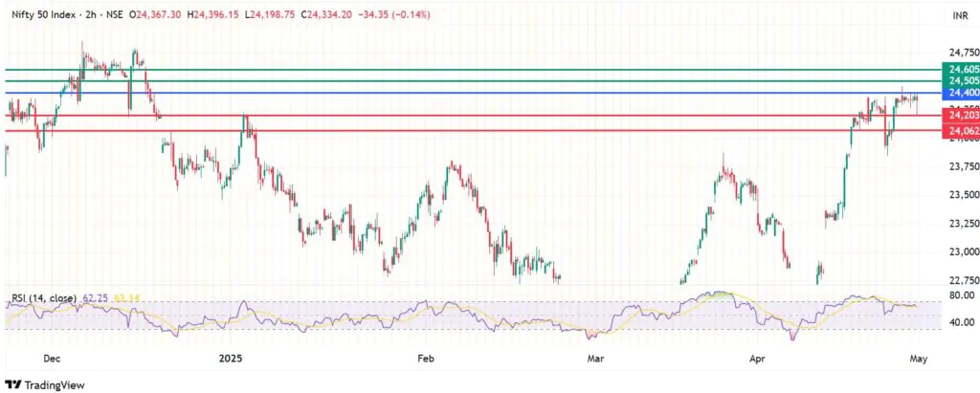Click the red 24,062 price label
Screen dimensions: 980x393
coord(960,130)
